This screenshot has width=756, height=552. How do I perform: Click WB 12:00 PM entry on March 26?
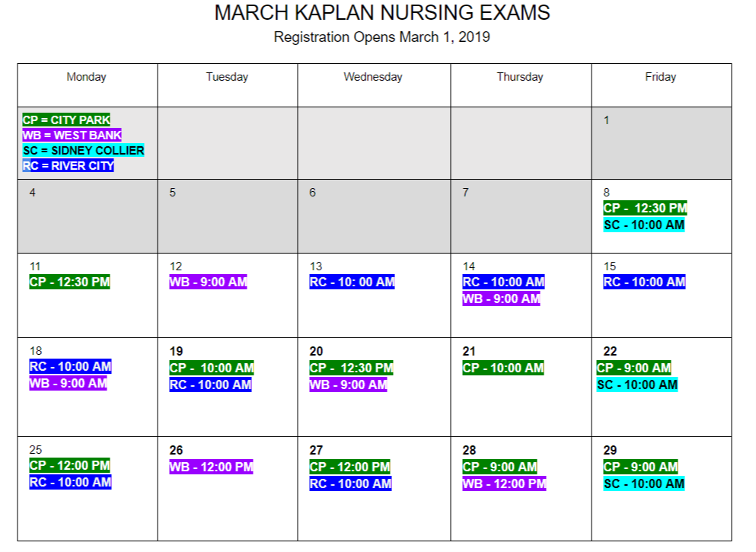coord(211,467)
